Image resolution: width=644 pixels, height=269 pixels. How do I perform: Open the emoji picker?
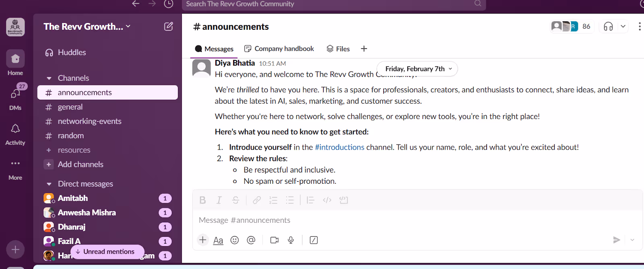click(235, 240)
